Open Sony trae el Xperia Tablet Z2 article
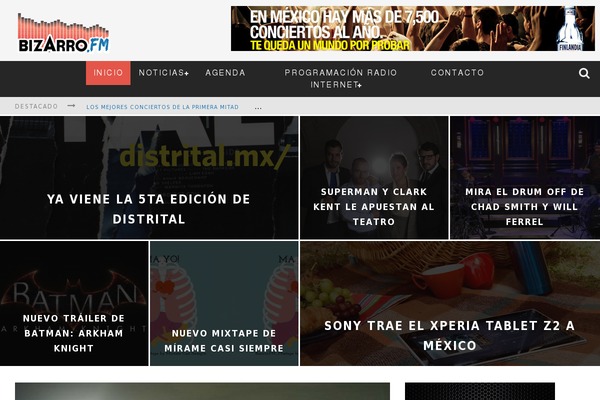This screenshot has height=400, width=600. pos(450,303)
